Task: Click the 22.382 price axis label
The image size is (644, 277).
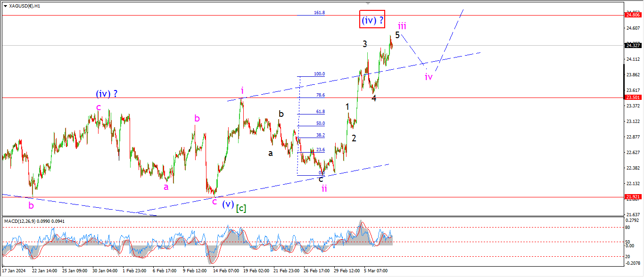Action: pyautogui.click(x=633, y=168)
